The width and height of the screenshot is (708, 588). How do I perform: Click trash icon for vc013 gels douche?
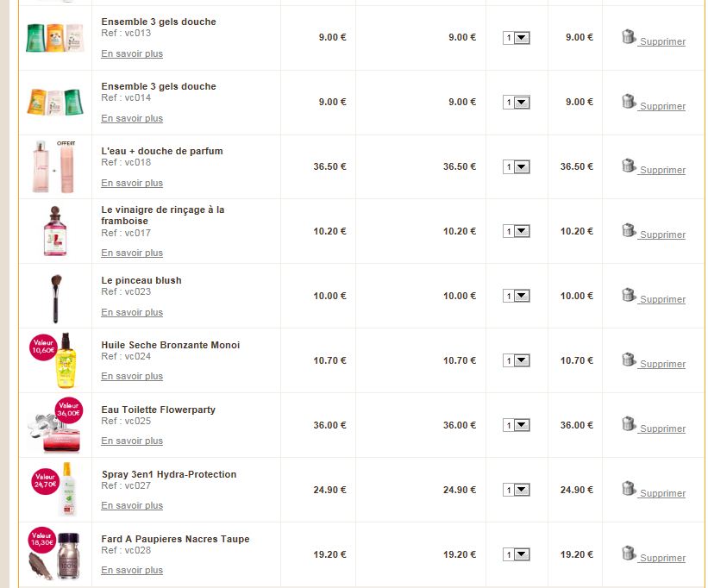[629, 37]
